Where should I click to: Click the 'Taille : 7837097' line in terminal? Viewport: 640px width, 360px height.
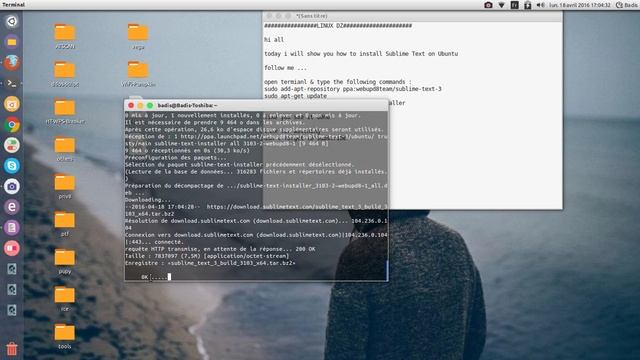pyautogui.click(x=207, y=256)
